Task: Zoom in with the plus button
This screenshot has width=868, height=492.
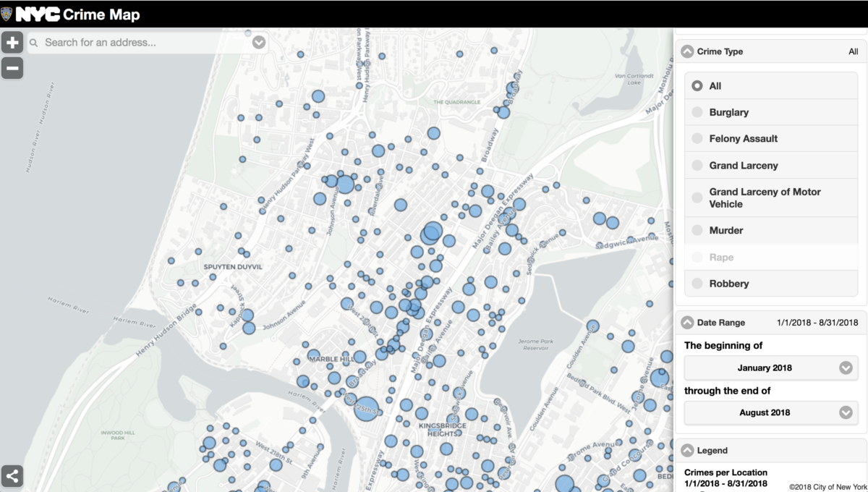Action: [12, 43]
